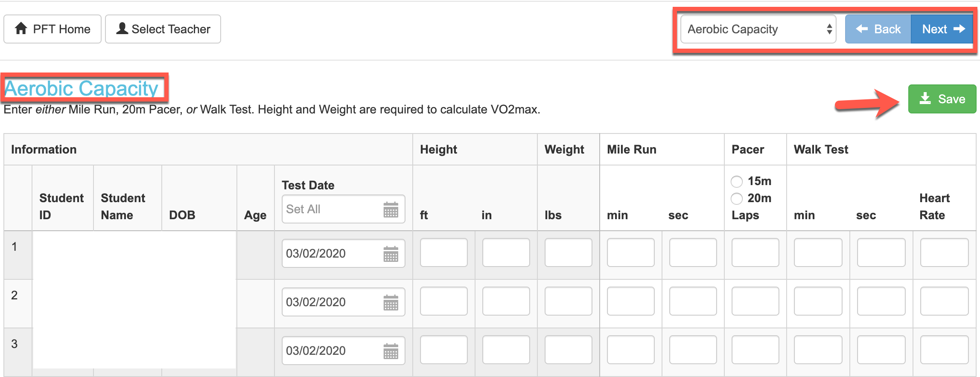Click the Set All test date field
980x377 pixels.
coord(343,209)
